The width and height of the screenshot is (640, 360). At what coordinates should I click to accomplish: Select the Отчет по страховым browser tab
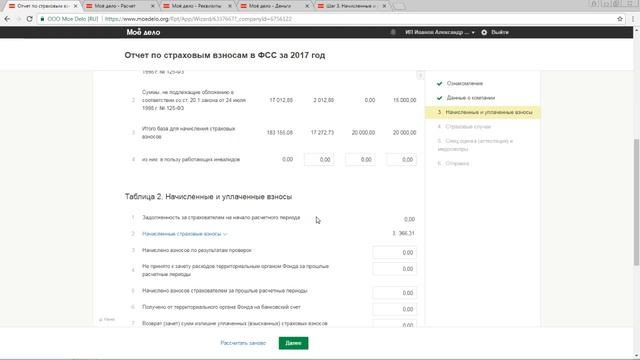tap(41, 6)
